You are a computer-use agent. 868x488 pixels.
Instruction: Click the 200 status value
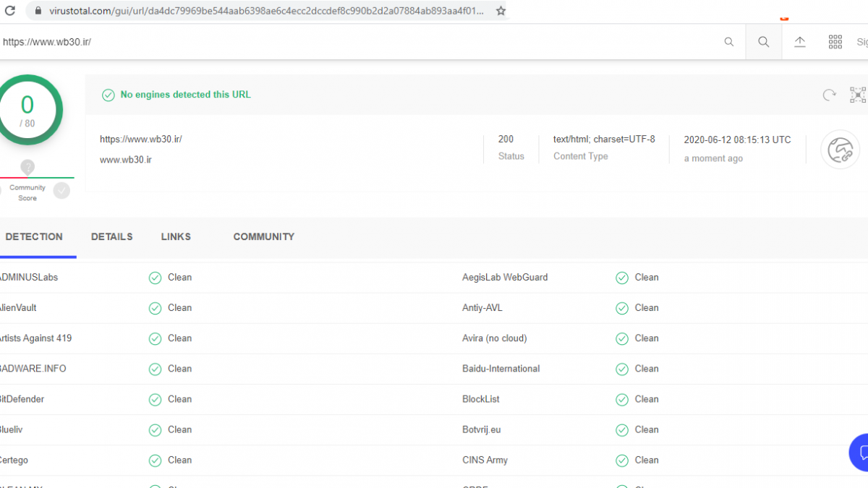coord(506,139)
